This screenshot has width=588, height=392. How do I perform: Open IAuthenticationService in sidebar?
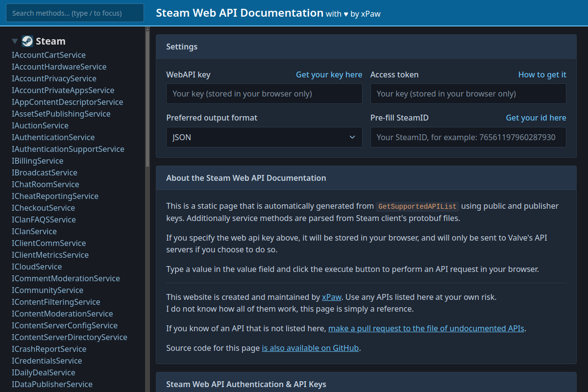tap(53, 137)
